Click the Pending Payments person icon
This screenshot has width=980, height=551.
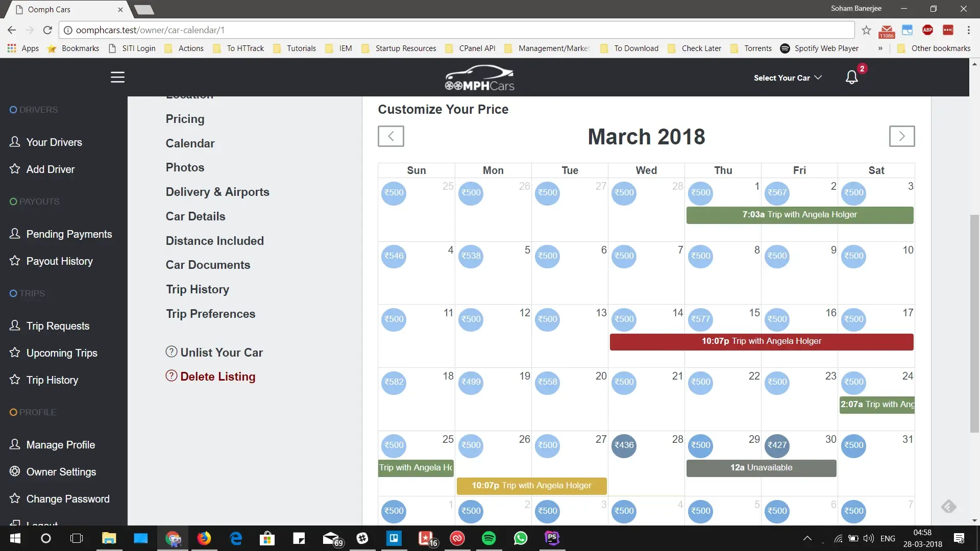pyautogui.click(x=14, y=234)
